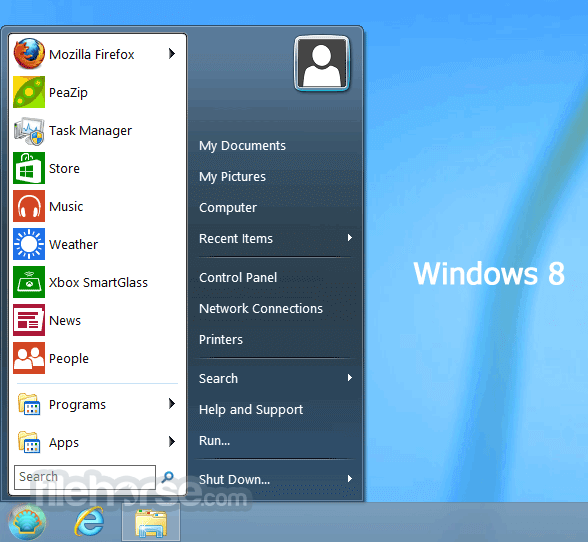
Task: Open Control Panel
Action: pos(238,278)
